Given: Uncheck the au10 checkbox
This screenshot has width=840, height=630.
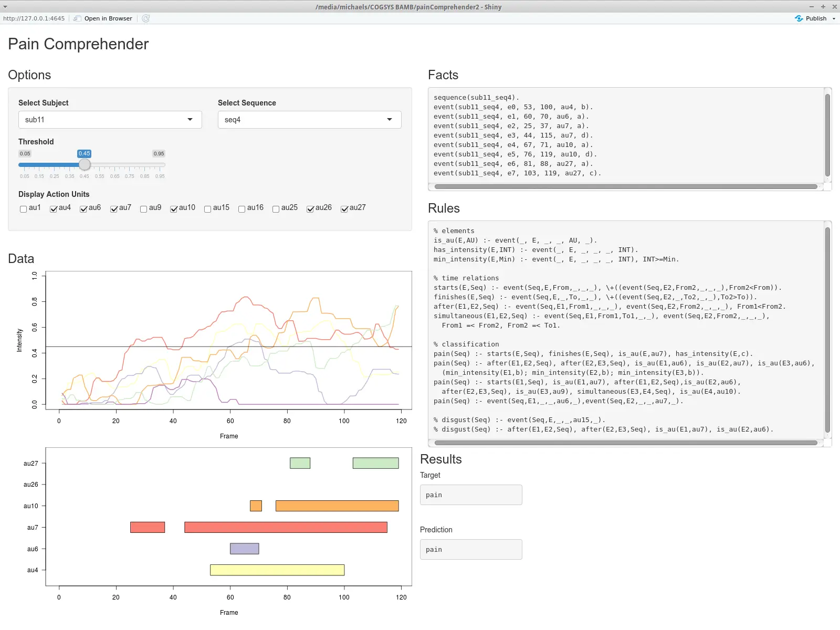Looking at the screenshot, I should click(174, 209).
